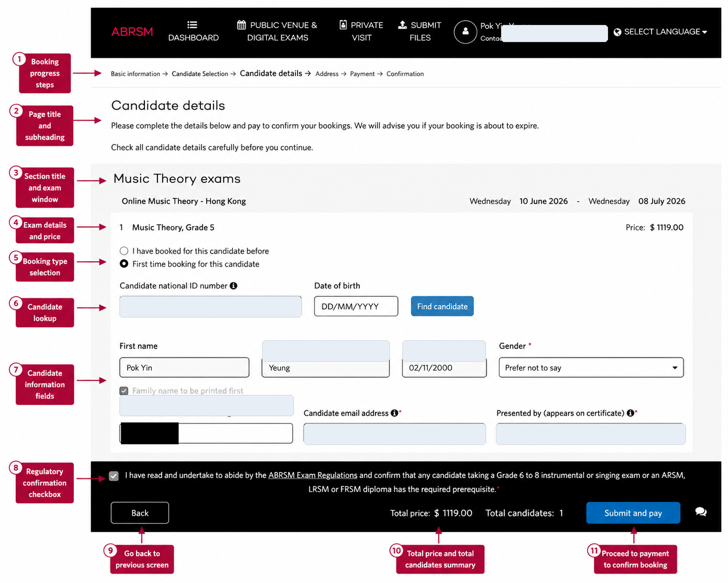This screenshot has width=728, height=583.
Task: Click the 'Total candidates: 1' summary
Action: [x=524, y=513]
